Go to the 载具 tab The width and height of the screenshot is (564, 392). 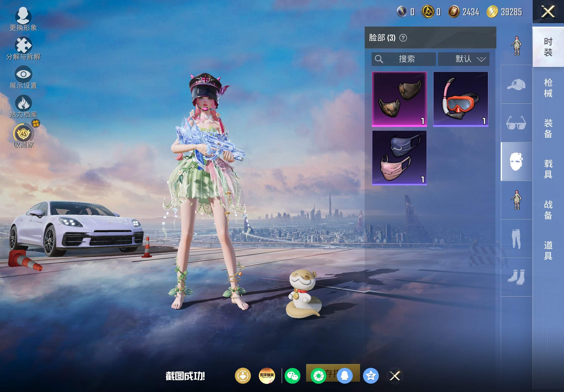pyautogui.click(x=548, y=169)
